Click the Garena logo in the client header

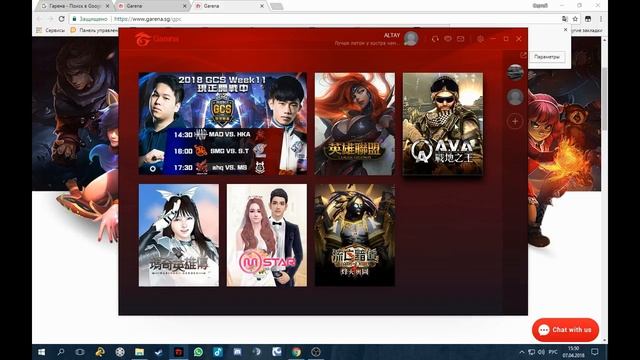coord(157,39)
